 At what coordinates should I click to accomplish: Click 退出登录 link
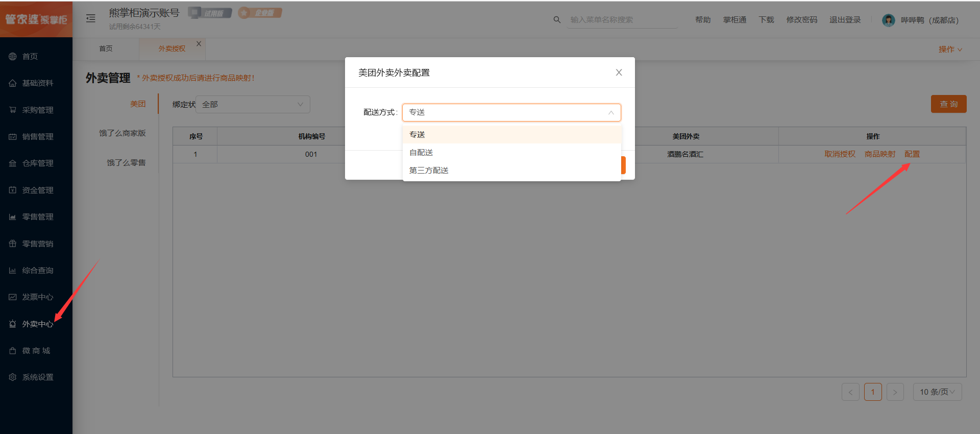845,19
